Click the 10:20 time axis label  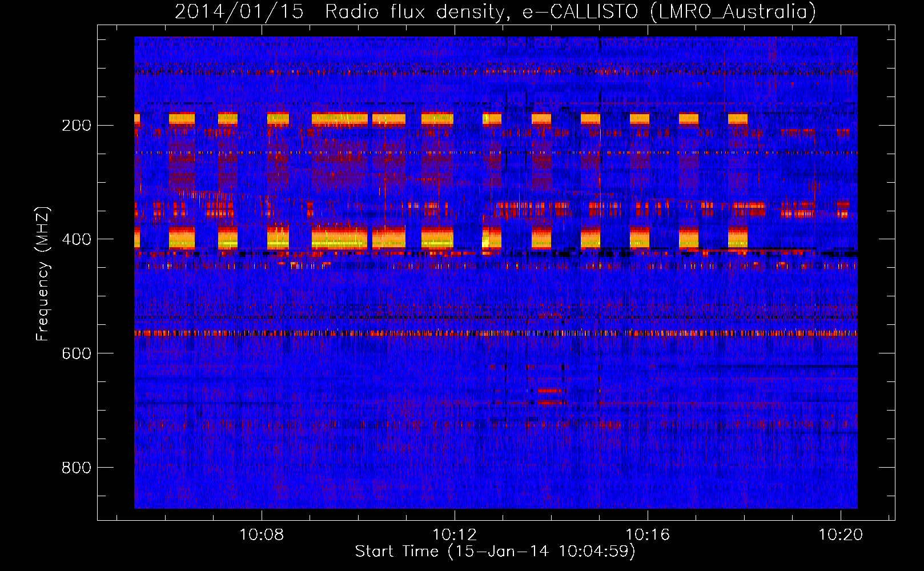(841, 535)
